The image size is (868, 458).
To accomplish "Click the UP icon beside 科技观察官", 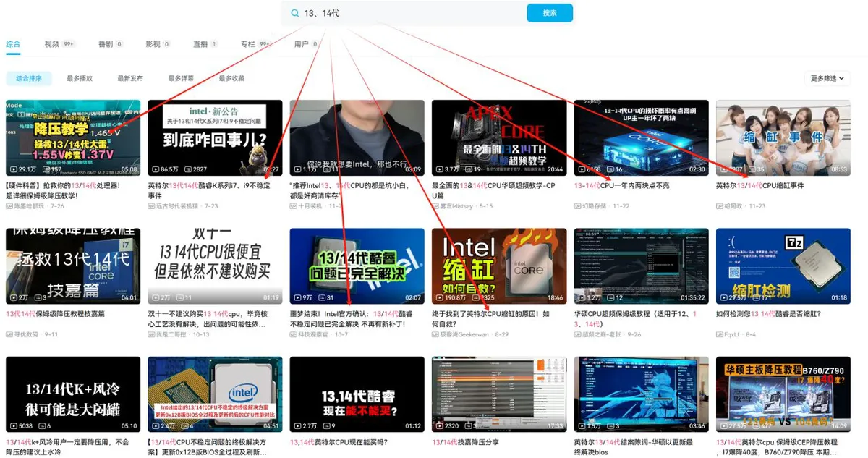I will click(294, 334).
